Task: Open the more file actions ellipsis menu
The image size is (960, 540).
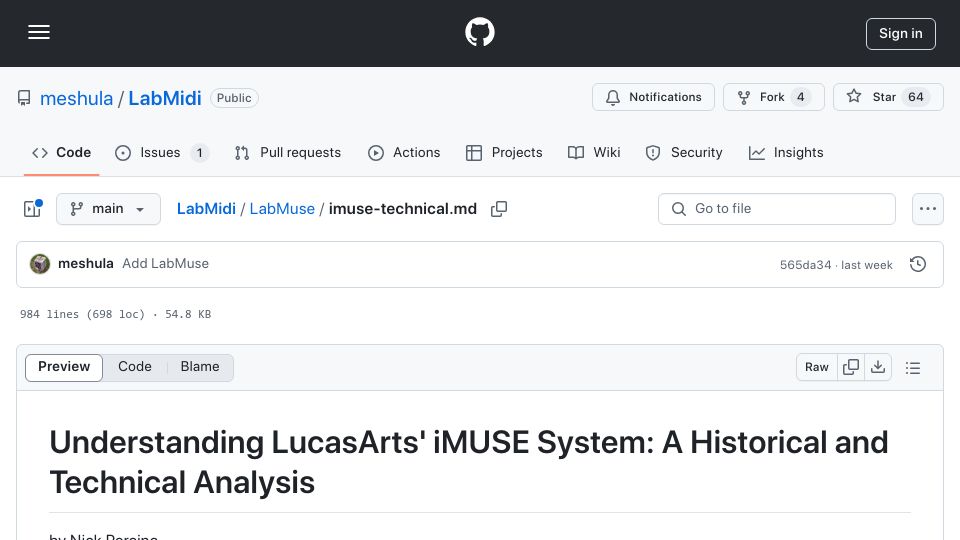Action: click(x=928, y=209)
